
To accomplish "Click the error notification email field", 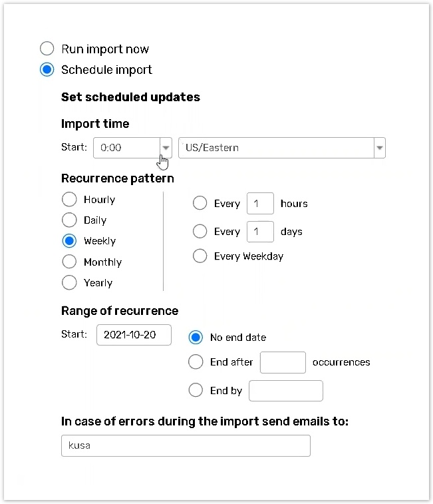I will pos(186,445).
